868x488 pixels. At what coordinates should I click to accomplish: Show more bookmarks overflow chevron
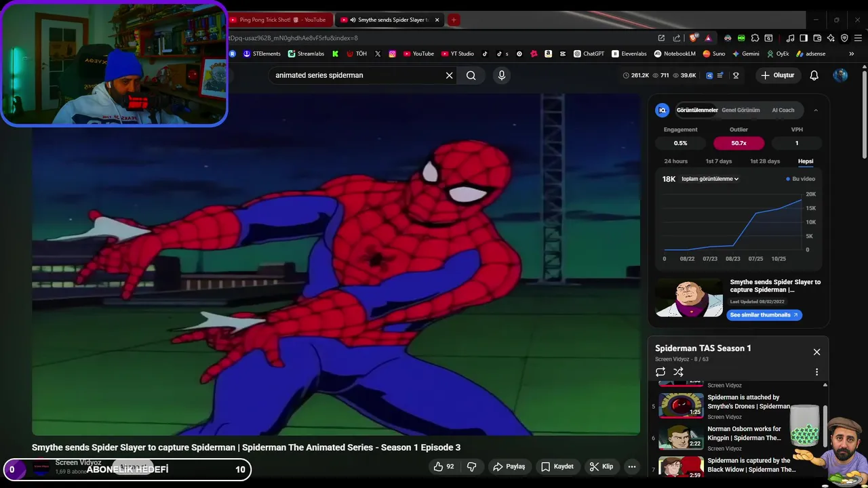point(852,54)
